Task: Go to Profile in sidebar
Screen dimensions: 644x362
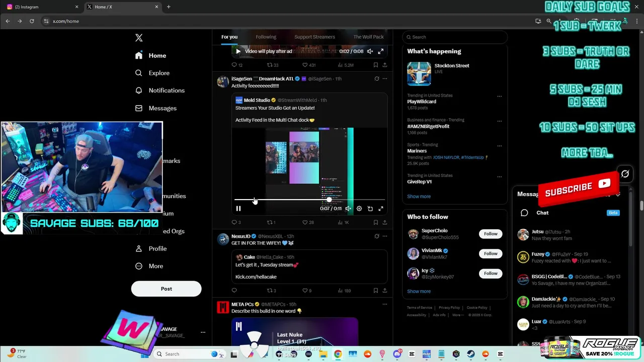Action: pos(151,248)
